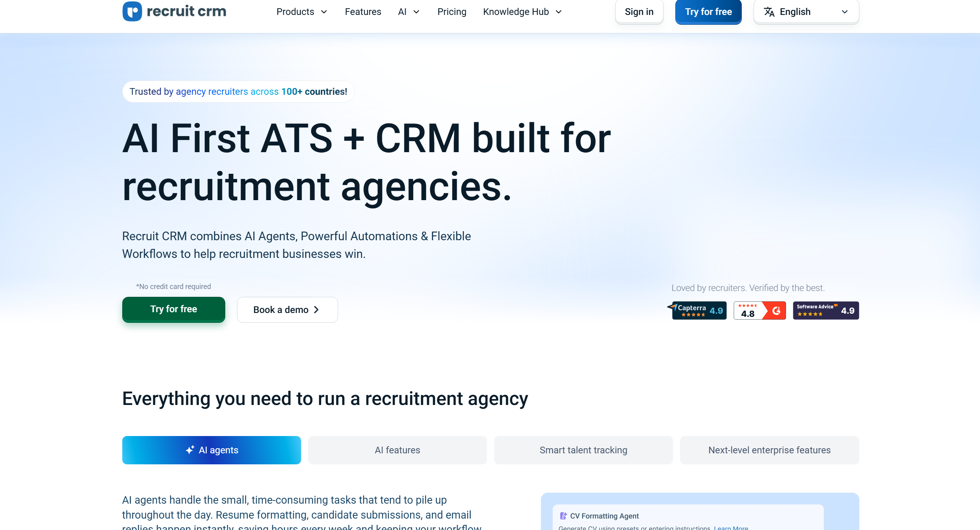The width and height of the screenshot is (980, 530).
Task: Click the CV Formatting Agent title text
Action: (604, 516)
